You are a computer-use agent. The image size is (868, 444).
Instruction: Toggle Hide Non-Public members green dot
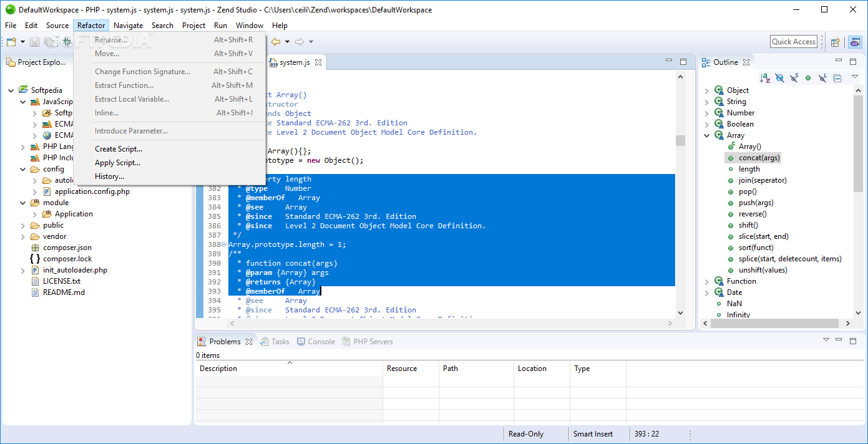pyautogui.click(x=808, y=78)
